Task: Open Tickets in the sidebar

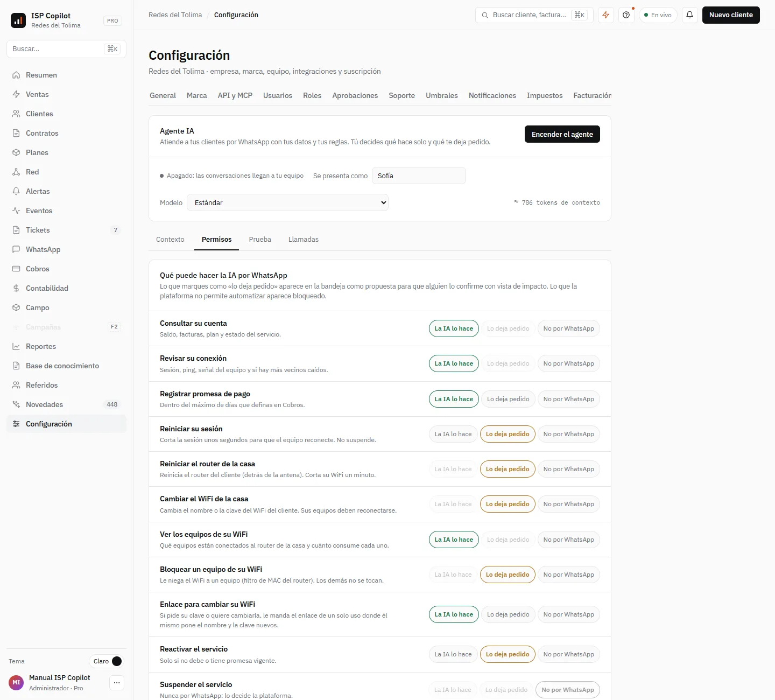Action: [66, 230]
